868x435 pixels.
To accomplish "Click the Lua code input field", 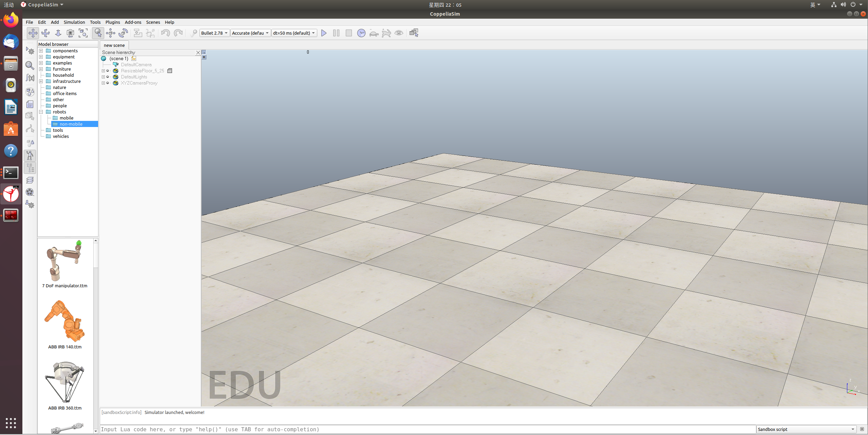I will point(428,429).
